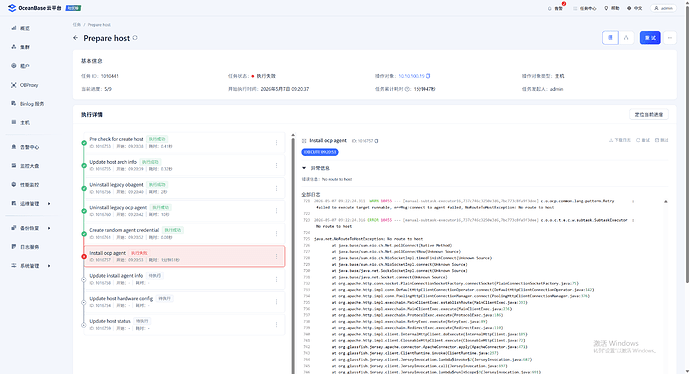
Task: Copy the operation target IP address
Action: pyautogui.click(x=428, y=76)
